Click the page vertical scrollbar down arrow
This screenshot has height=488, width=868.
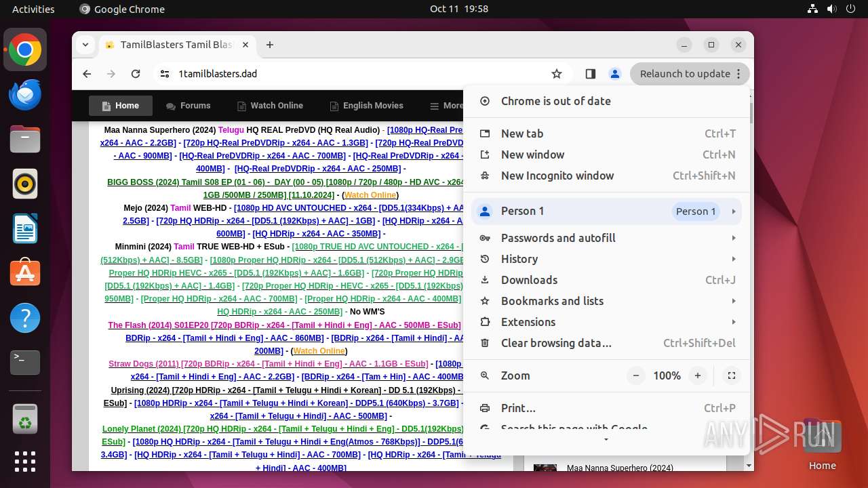(749, 466)
